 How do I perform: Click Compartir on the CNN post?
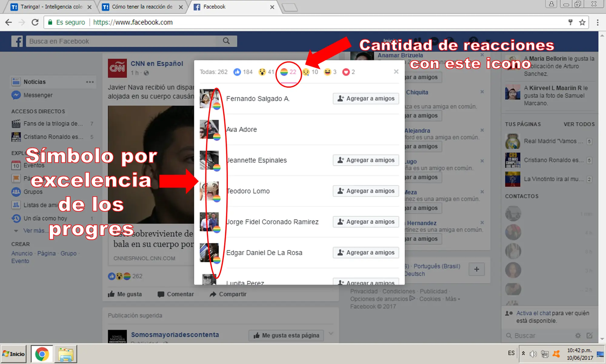pyautogui.click(x=228, y=294)
